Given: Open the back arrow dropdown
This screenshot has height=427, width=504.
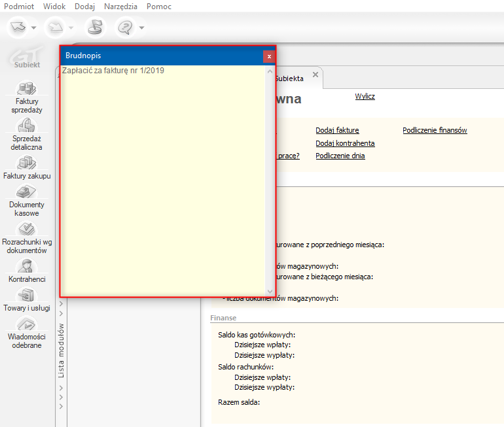Looking at the screenshot, I should [33, 27].
